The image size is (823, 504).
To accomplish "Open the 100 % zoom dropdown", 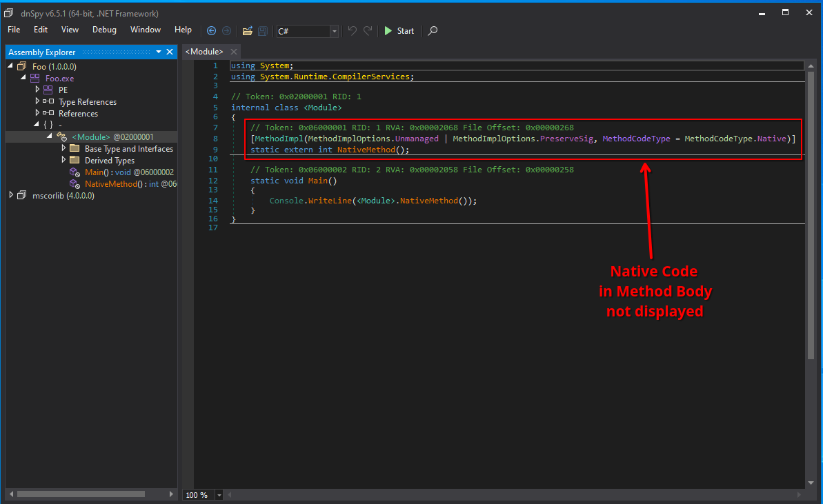I will pos(219,495).
